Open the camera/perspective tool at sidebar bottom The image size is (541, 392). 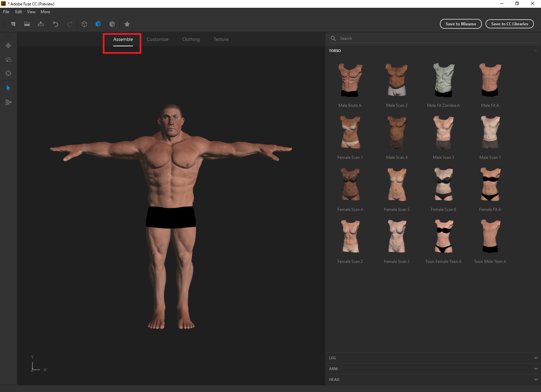point(8,102)
